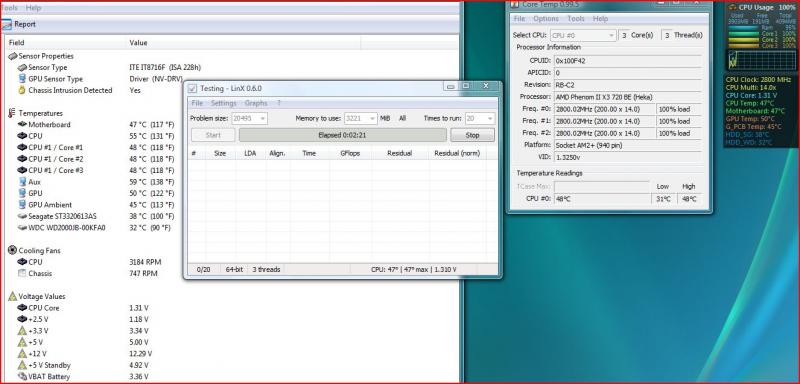800x384 pixels.
Task: Click the 3 threads status bar entry
Action: 266,269
